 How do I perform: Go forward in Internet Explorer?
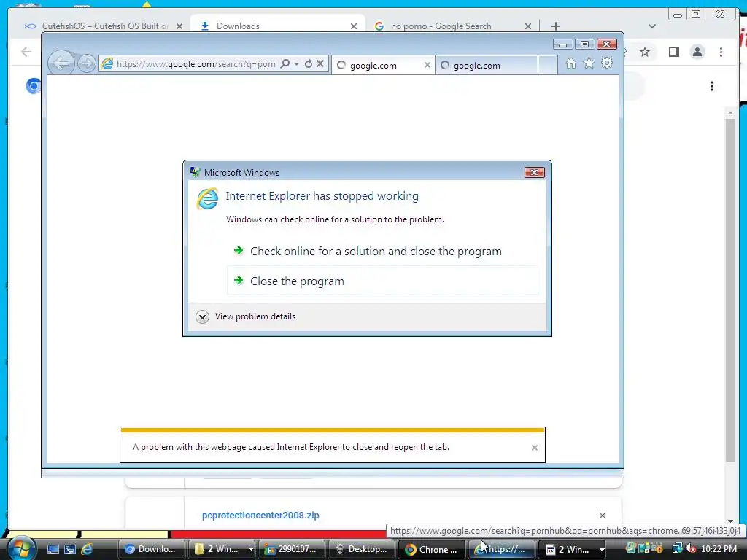[x=86, y=63]
